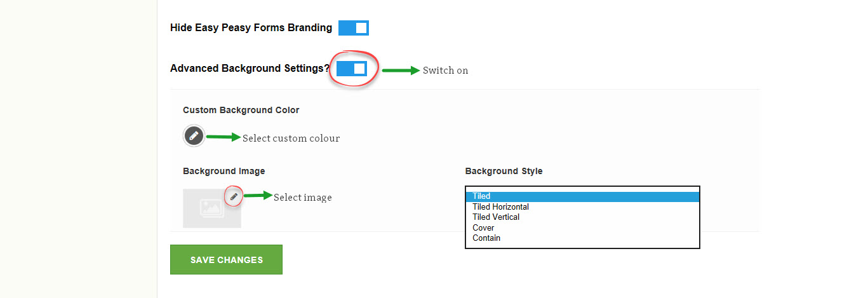Click the green arrow pointing to Switch on

[x=400, y=70]
